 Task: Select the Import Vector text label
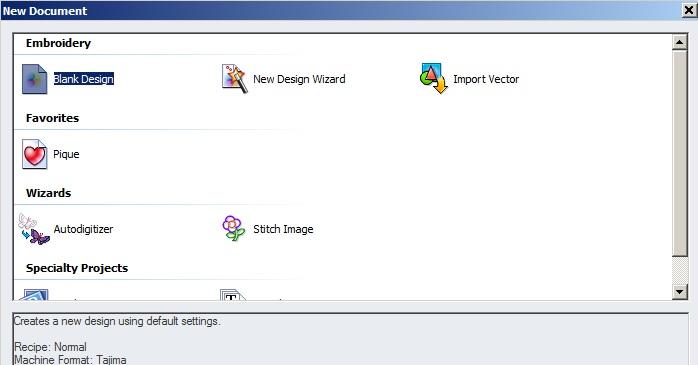486,79
